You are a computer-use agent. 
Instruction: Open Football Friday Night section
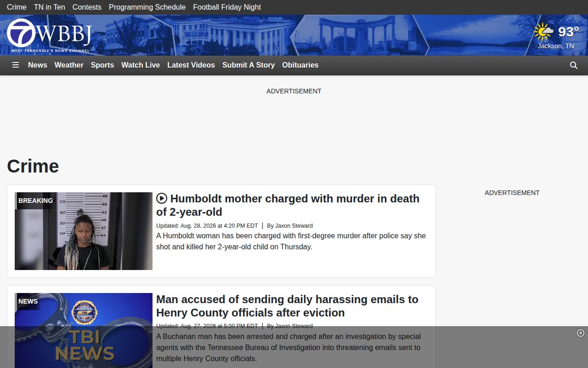point(227,7)
